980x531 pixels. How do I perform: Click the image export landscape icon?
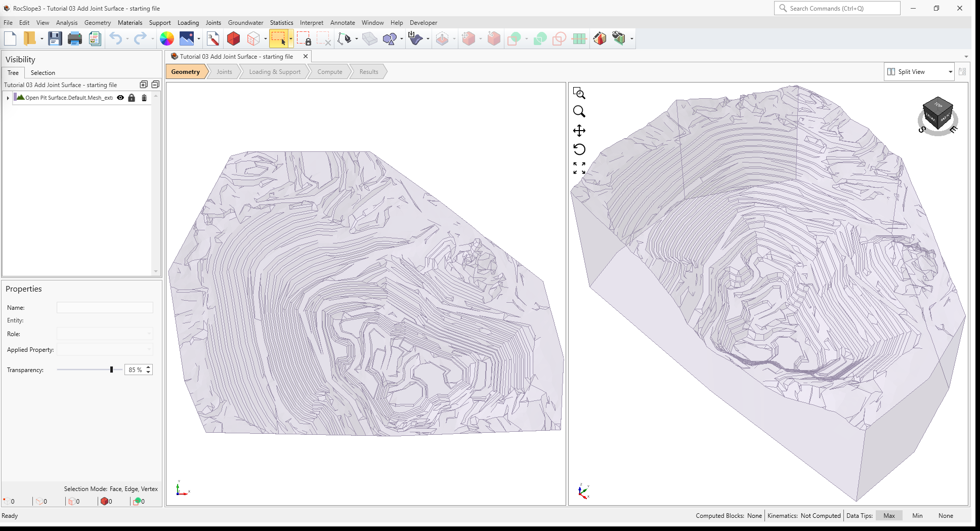coord(186,38)
